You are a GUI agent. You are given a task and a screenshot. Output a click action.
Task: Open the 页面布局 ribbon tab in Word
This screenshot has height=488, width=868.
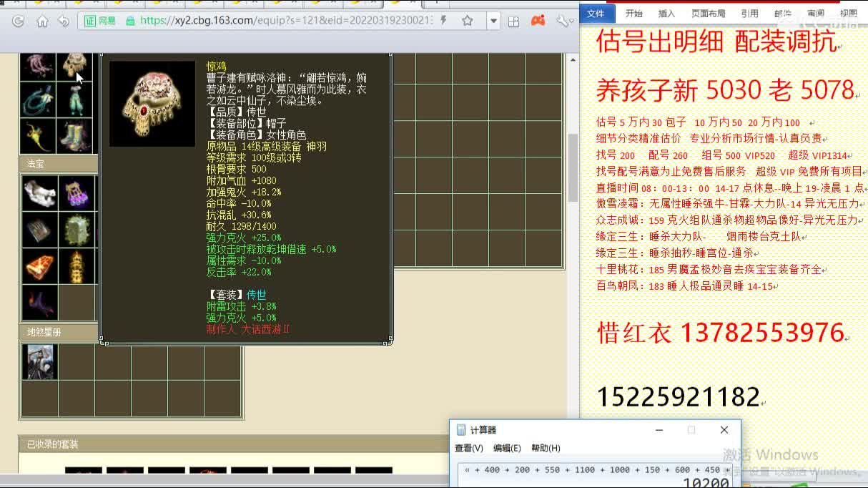pyautogui.click(x=709, y=13)
